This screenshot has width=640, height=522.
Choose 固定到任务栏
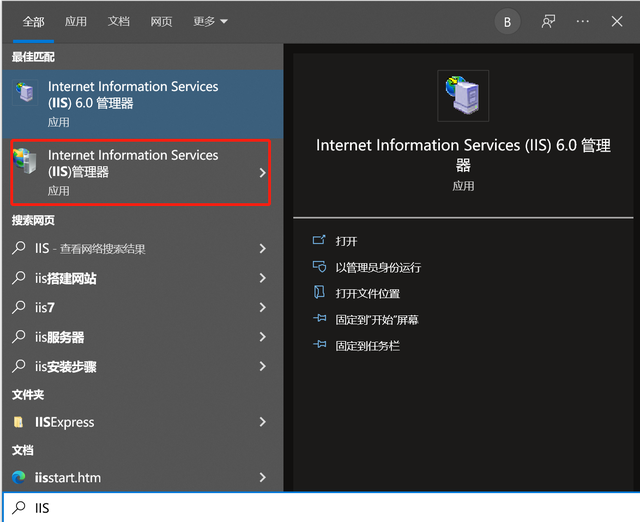(x=367, y=346)
